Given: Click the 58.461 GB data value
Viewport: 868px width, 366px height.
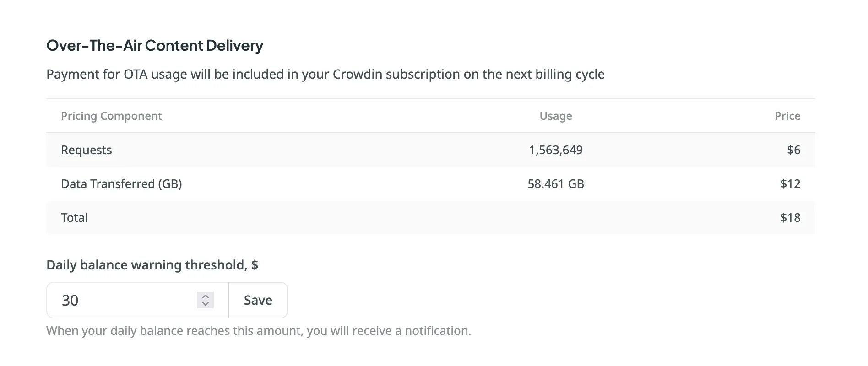Looking at the screenshot, I should click(x=556, y=183).
